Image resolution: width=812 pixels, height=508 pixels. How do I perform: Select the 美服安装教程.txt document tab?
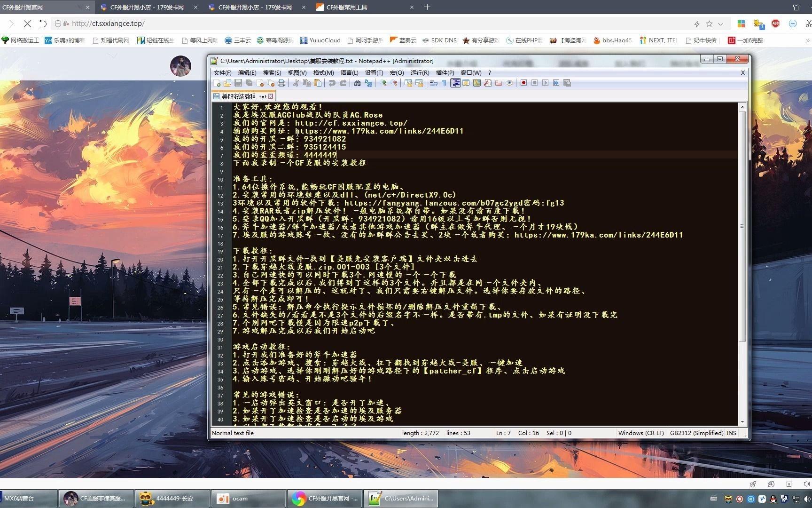pyautogui.click(x=243, y=96)
